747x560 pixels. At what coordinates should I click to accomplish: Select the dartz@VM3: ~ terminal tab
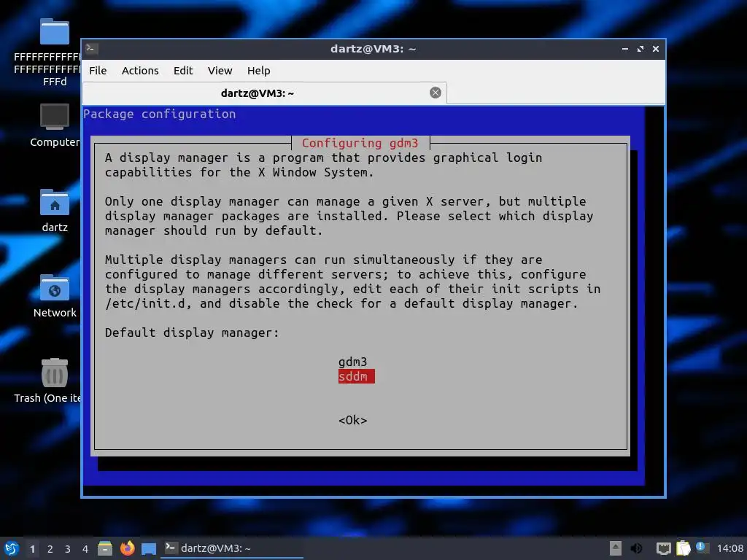pos(264,93)
